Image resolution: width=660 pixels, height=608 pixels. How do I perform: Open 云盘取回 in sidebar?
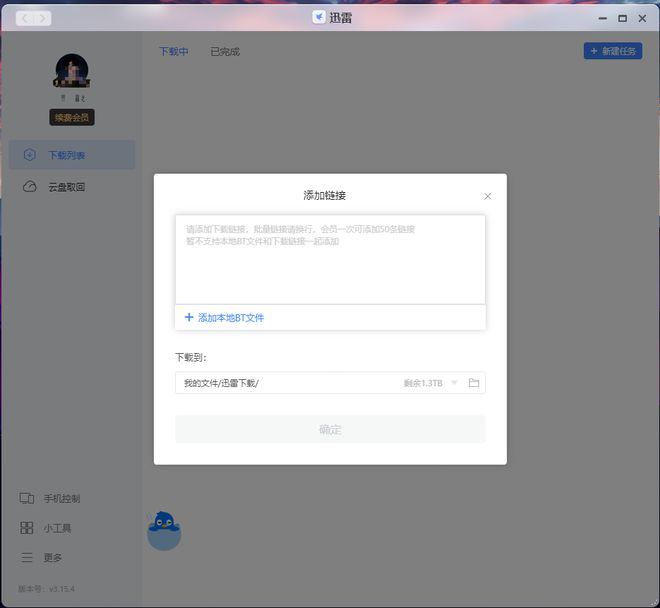[72, 187]
